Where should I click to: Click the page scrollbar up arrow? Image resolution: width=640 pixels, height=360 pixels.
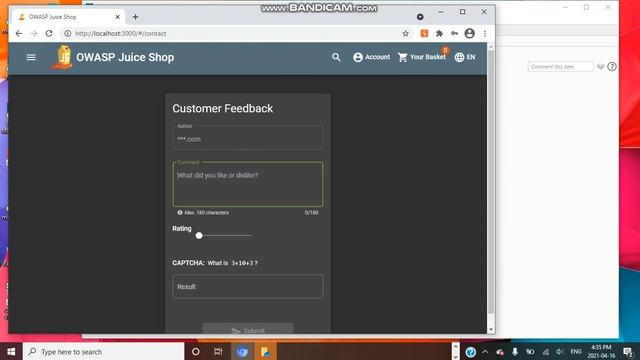click(491, 47)
